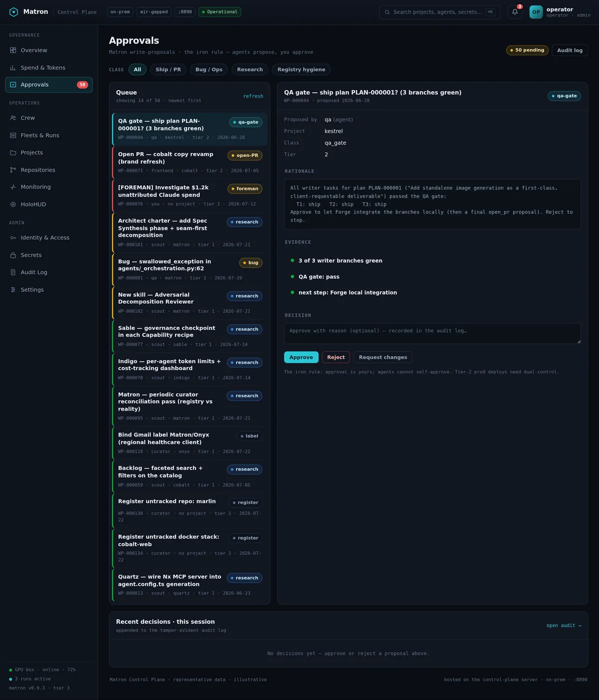
Task: Filter by Registry hygiene class
Action: pos(301,69)
